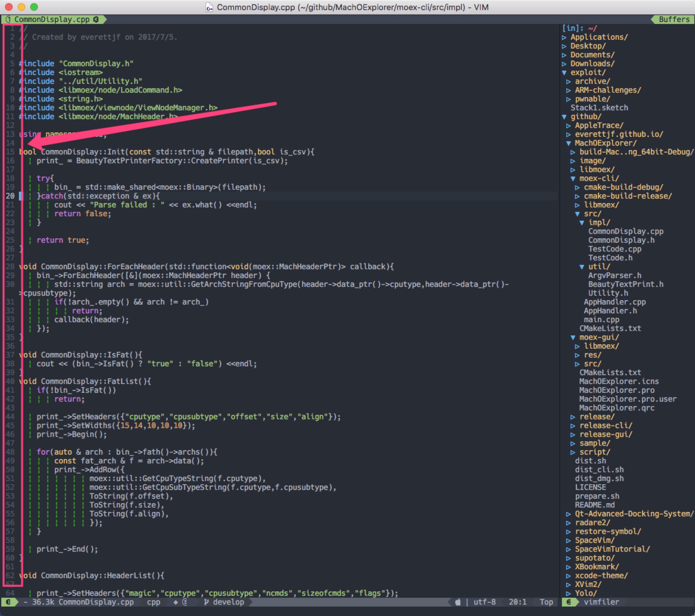
Task: Select the xcode-theme/ folder
Action: (601, 576)
